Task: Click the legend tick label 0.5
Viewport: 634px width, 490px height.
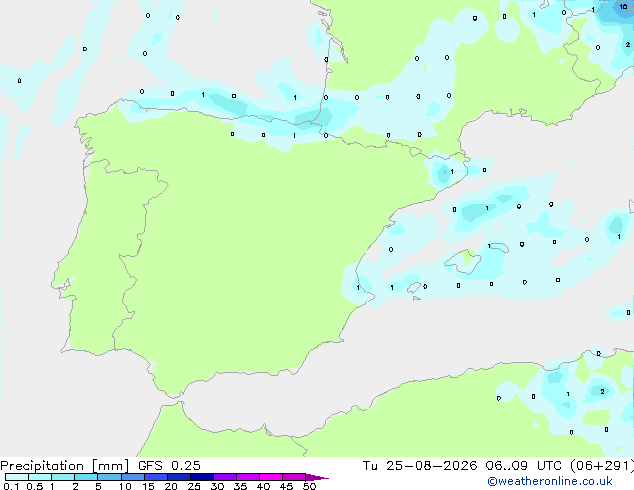Action: (x=34, y=486)
